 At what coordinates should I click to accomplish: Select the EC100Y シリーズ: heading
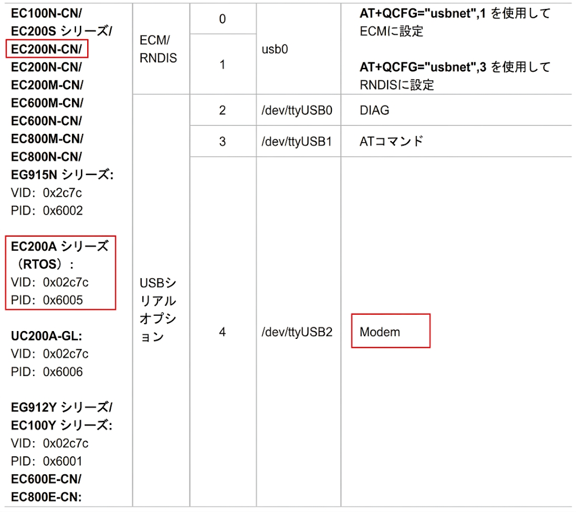pyautogui.click(x=61, y=426)
